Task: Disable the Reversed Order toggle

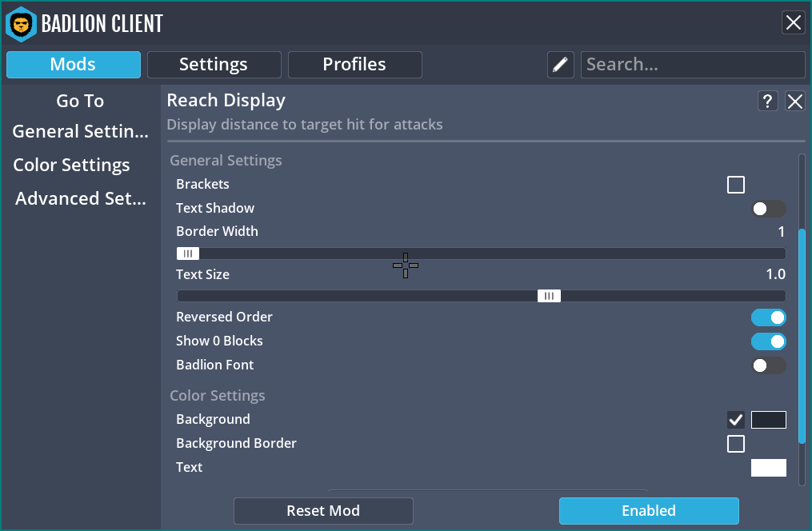Action: [x=769, y=317]
